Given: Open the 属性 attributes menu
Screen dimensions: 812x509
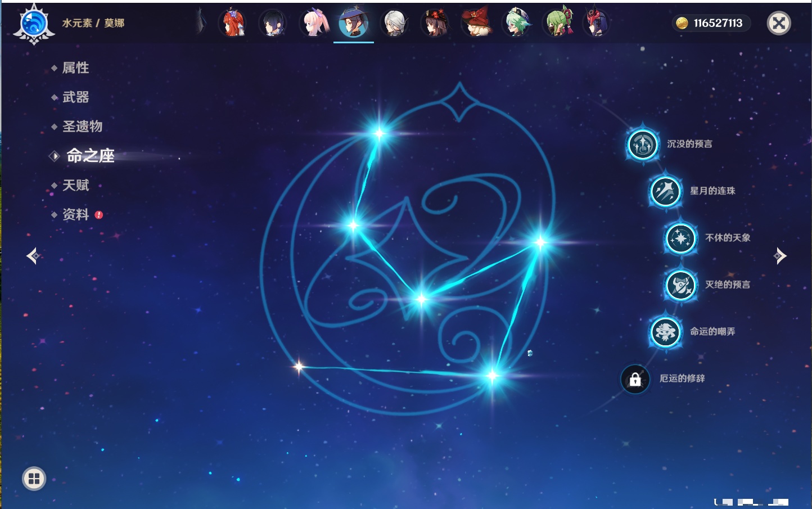Looking at the screenshot, I should click(x=76, y=68).
